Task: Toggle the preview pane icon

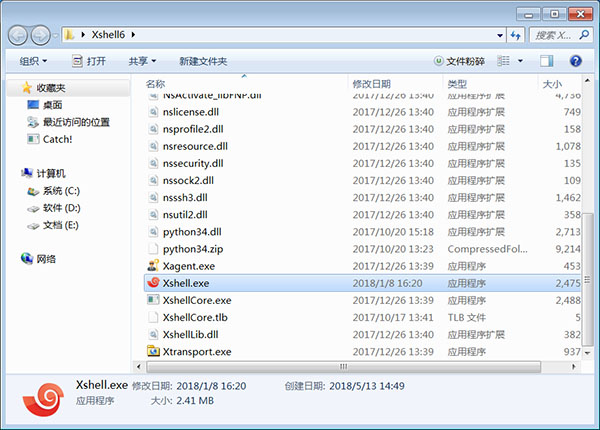Action: [546, 61]
